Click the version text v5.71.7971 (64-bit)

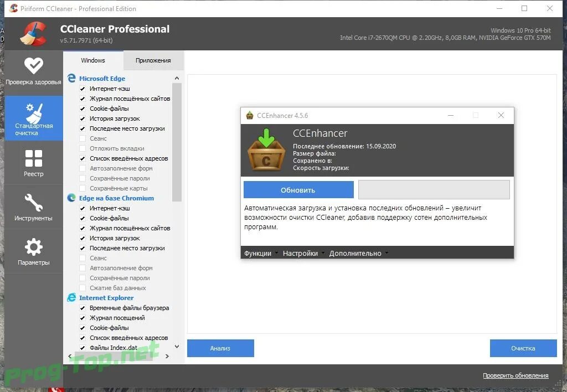(x=86, y=40)
